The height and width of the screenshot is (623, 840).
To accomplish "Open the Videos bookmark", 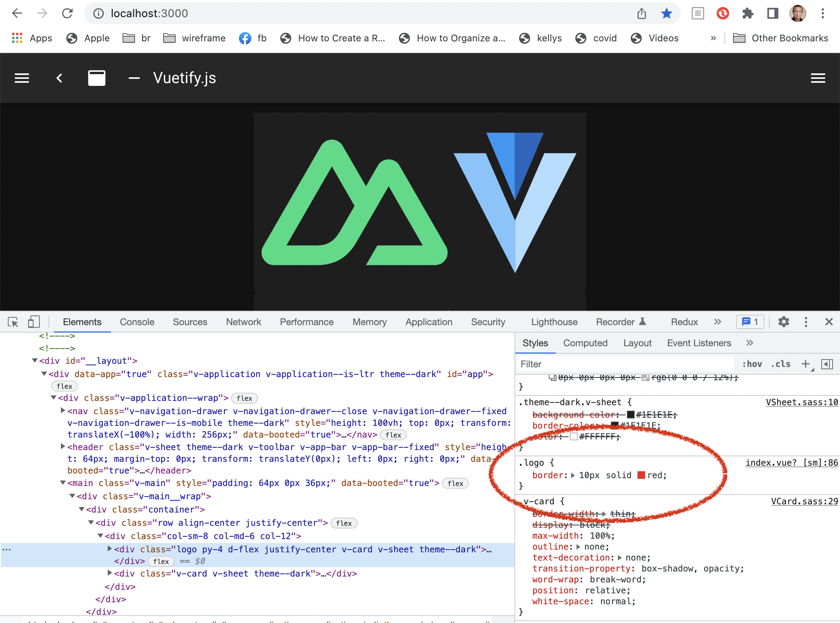I will point(655,38).
